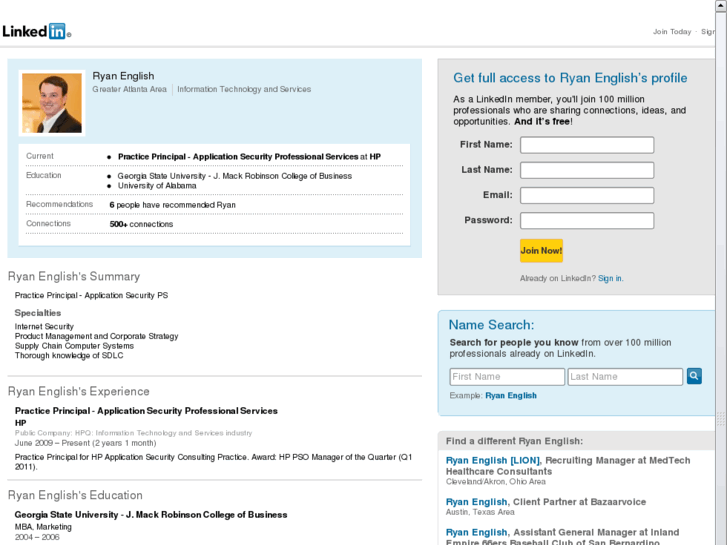The image size is (727, 545).
Task: Click the Join Today link
Action: (672, 32)
